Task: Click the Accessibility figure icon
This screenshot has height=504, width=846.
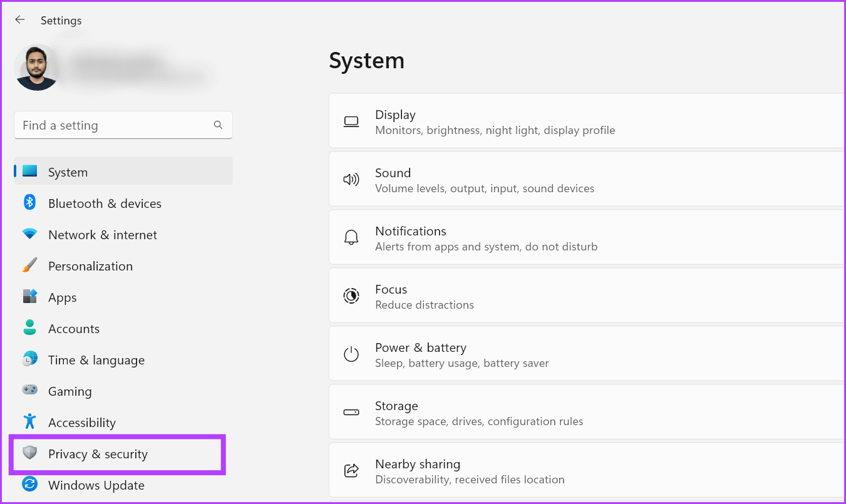Action: click(x=29, y=421)
